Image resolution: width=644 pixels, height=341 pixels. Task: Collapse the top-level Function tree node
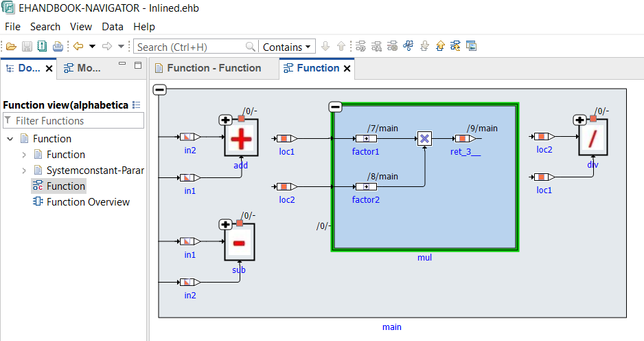coord(10,139)
